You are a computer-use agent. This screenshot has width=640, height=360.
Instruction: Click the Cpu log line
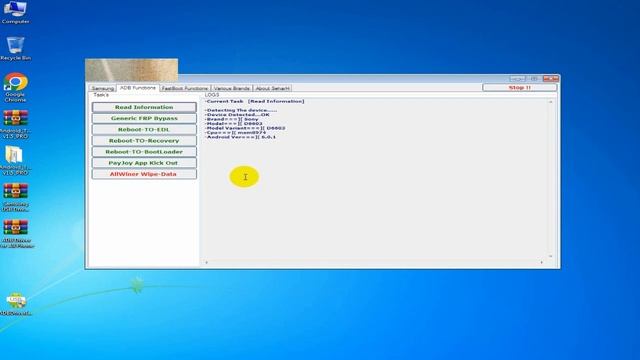[x=236, y=133]
